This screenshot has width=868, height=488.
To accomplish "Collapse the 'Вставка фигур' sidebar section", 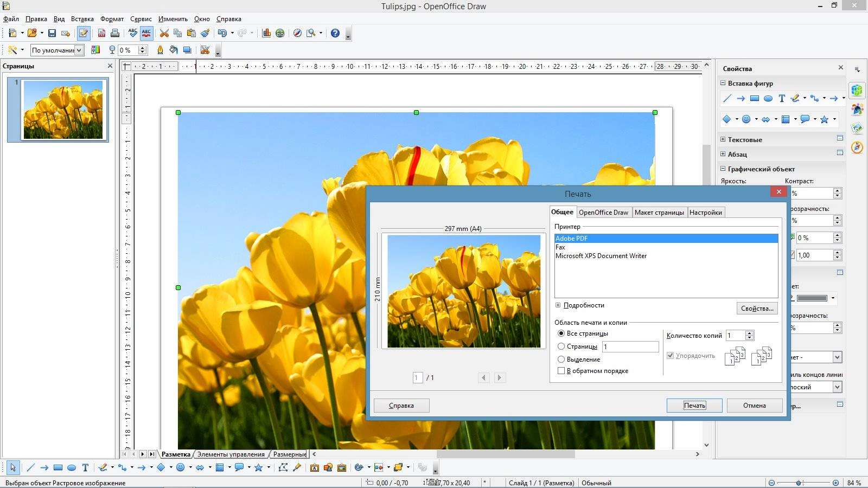I will 723,83.
